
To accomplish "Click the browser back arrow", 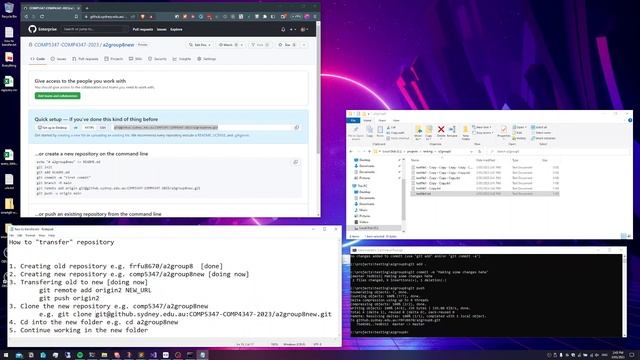I will tap(27, 16).
